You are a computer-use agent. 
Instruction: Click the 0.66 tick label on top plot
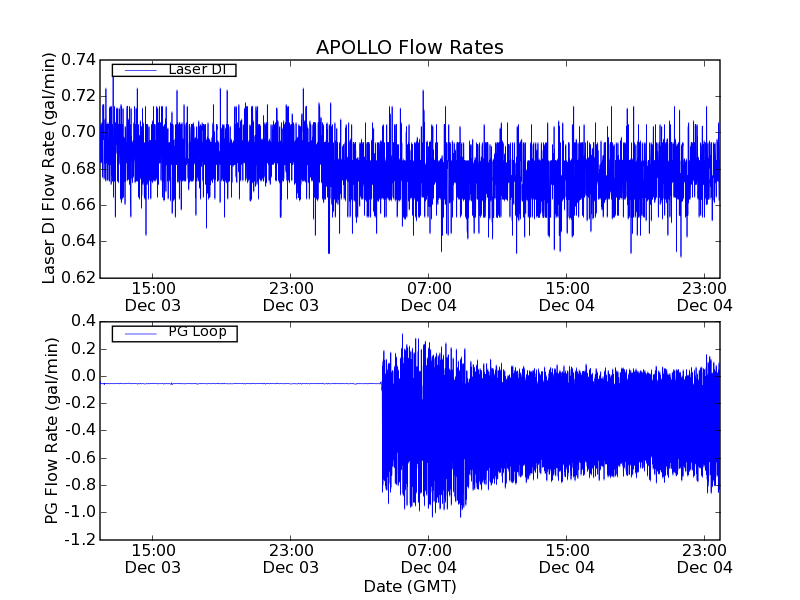tap(79, 205)
